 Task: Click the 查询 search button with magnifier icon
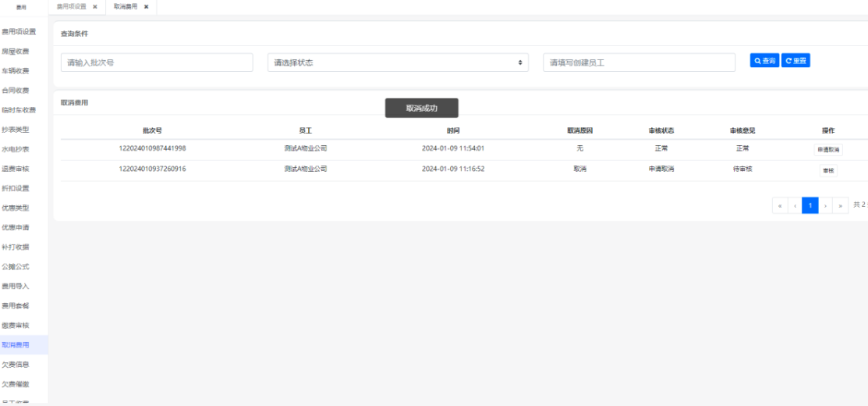tap(764, 61)
